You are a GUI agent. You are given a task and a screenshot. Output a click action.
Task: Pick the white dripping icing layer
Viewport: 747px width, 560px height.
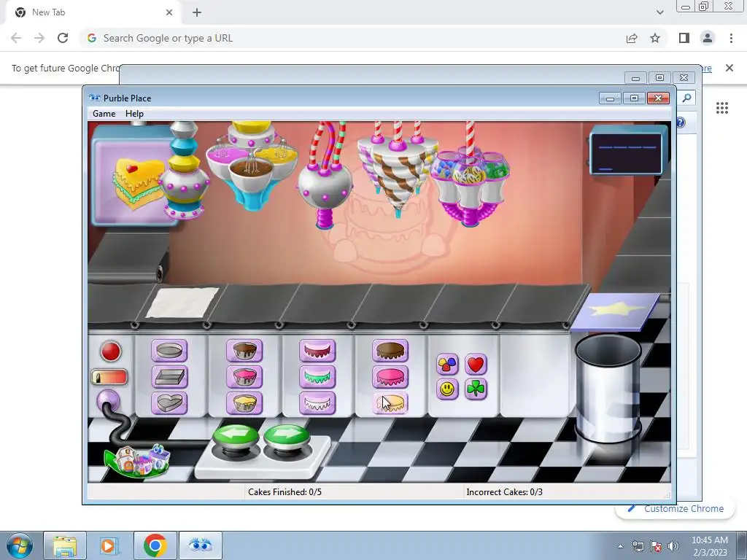(x=317, y=403)
